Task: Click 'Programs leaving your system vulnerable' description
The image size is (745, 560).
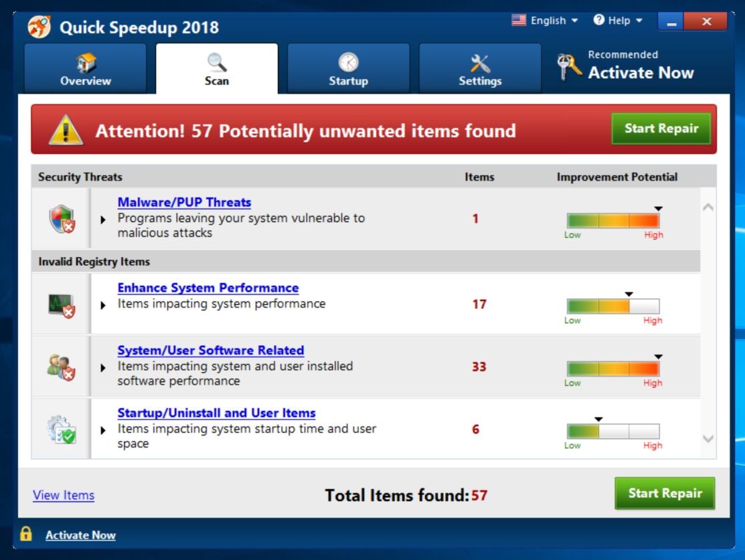Action: [242, 225]
